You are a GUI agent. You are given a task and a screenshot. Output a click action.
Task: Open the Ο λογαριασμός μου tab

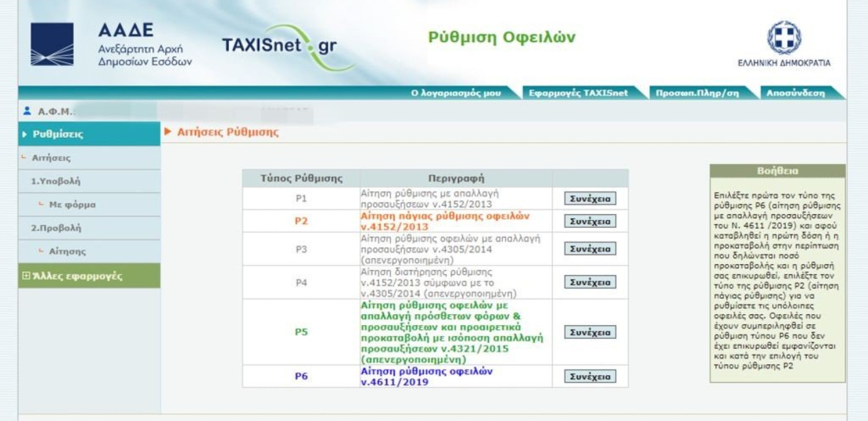point(456,93)
